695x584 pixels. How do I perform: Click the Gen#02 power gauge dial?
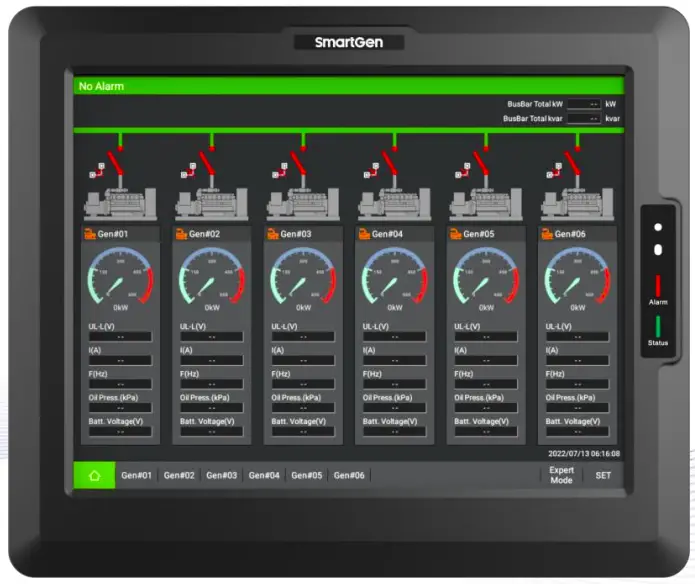point(211,276)
